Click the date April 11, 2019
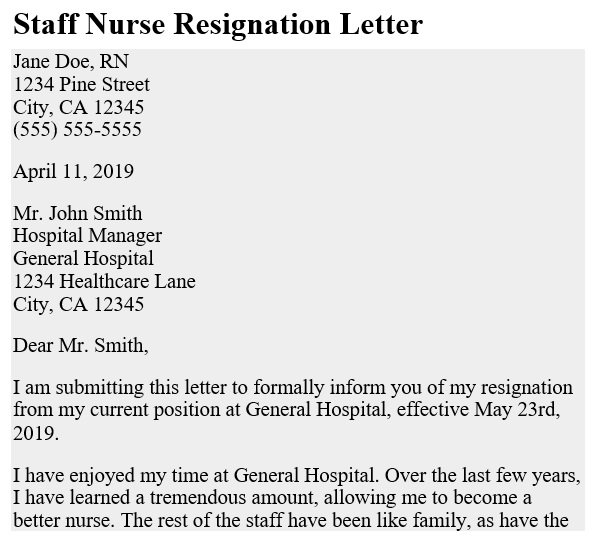The image size is (595, 543). point(73,171)
